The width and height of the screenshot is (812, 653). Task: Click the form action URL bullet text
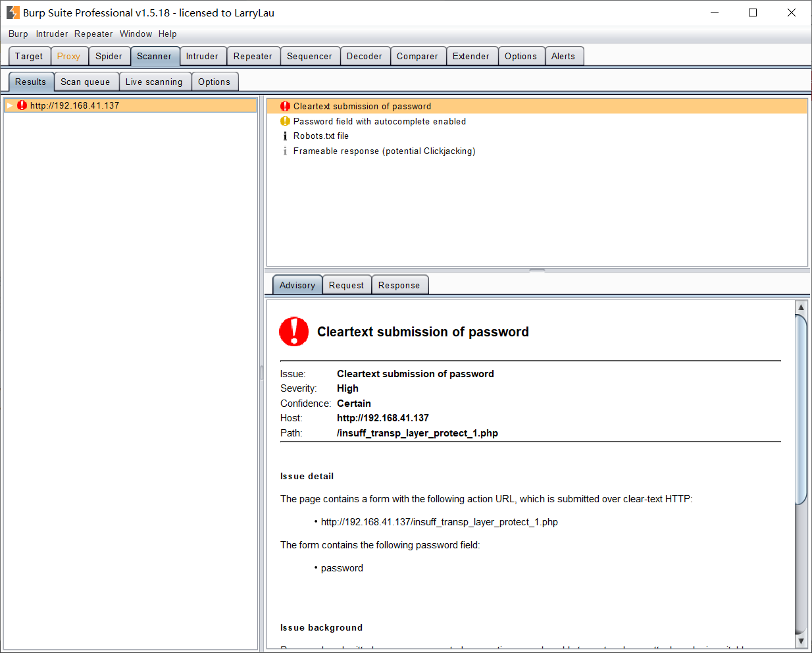pos(440,522)
